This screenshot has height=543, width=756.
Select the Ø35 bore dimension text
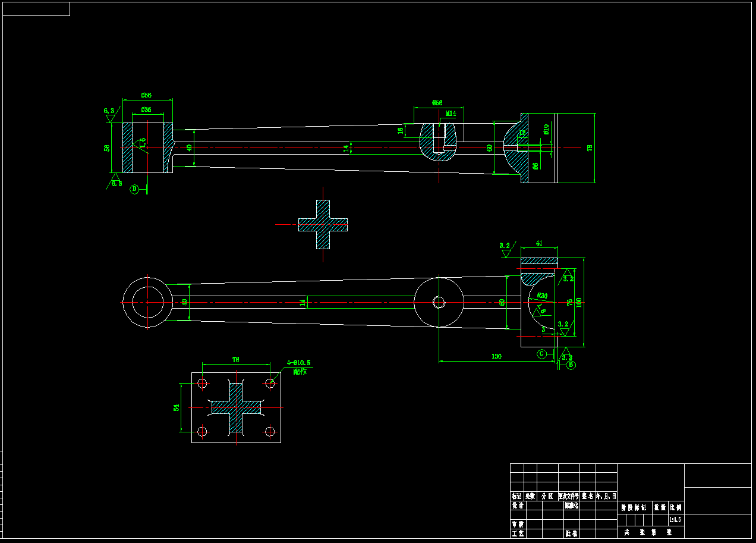[x=146, y=110]
